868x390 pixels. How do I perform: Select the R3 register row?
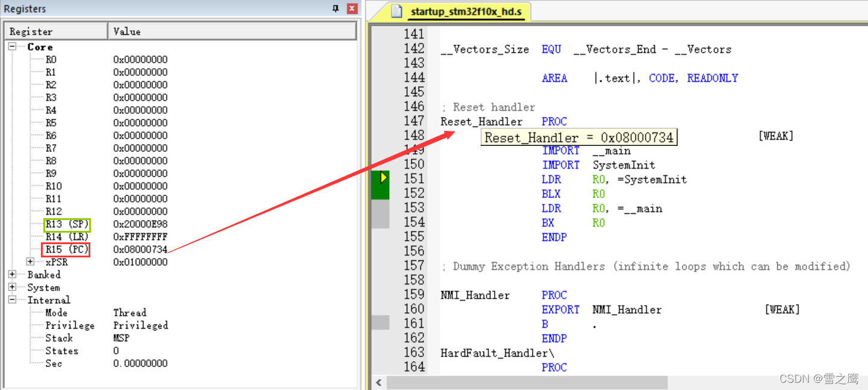pos(181,97)
